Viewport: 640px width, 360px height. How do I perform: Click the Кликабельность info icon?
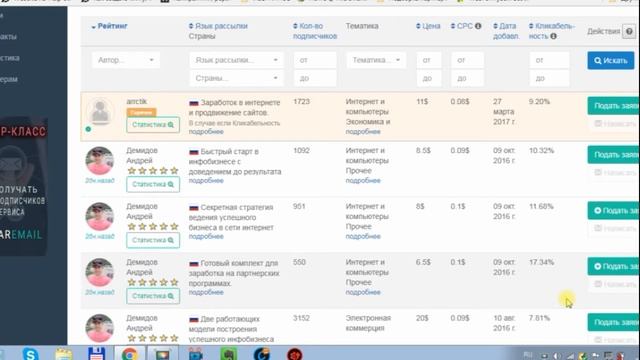(x=553, y=36)
